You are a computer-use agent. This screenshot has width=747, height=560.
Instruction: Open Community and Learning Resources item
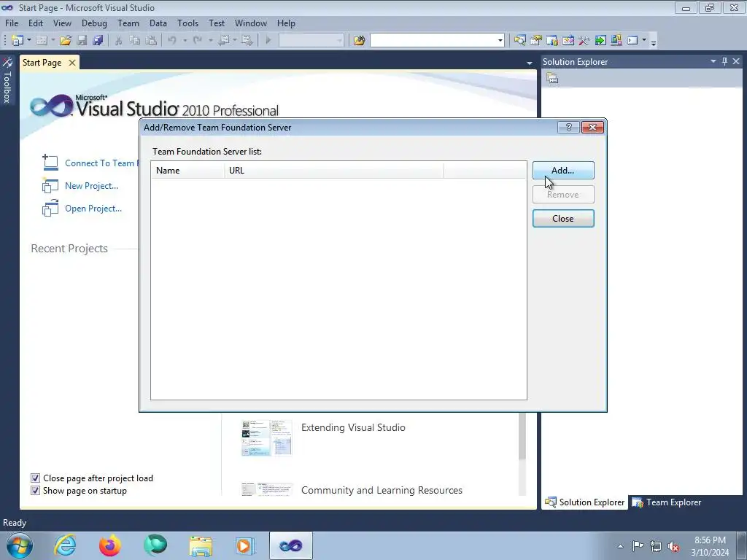382,490
